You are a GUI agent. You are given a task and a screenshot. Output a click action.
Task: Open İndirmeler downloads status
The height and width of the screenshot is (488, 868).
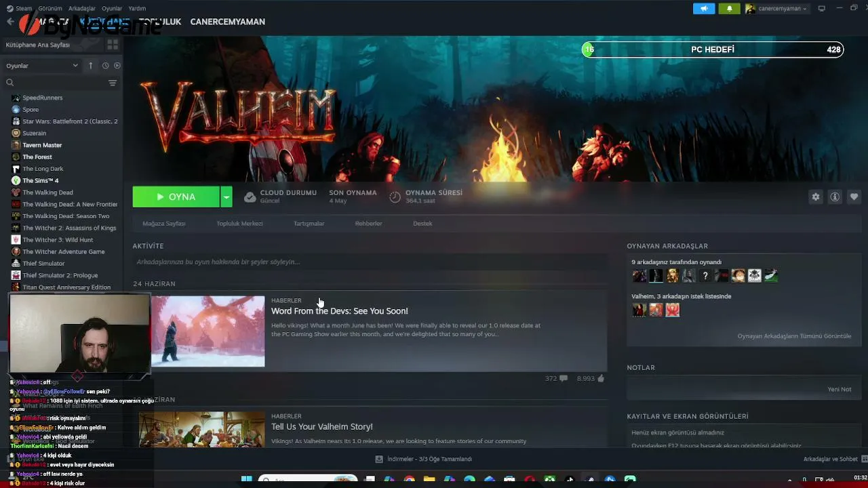[425, 460]
